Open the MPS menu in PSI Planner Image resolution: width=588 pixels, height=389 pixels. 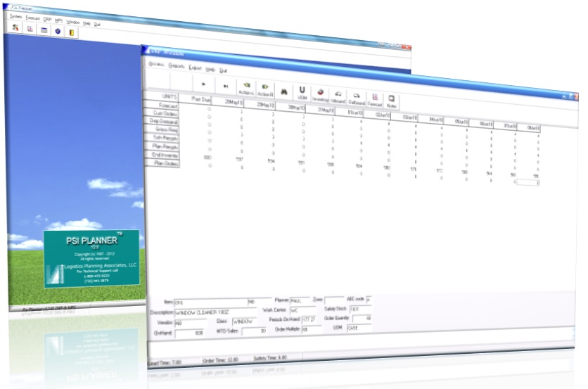pos(59,20)
